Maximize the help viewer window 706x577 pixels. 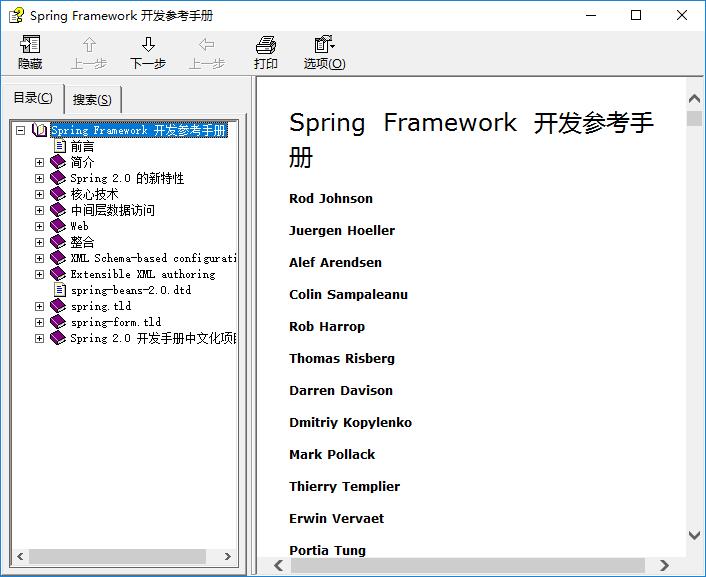(x=636, y=15)
